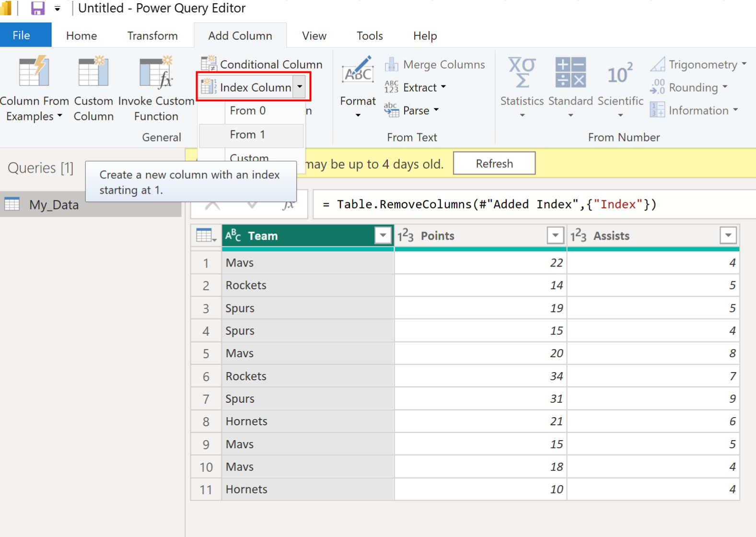Expand the Parse dropdown arrow
The image size is (756, 537).
click(436, 110)
